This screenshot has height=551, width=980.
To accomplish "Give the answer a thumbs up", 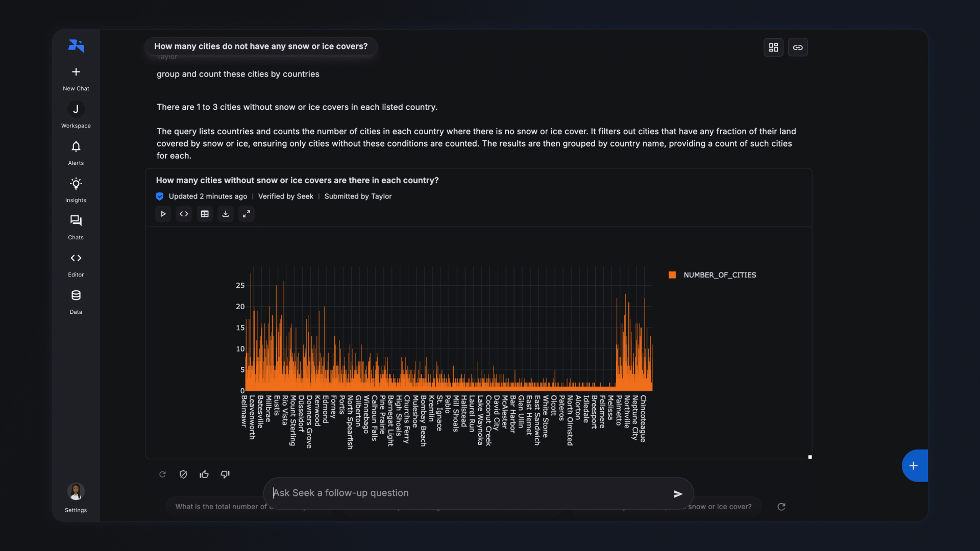I will click(204, 474).
